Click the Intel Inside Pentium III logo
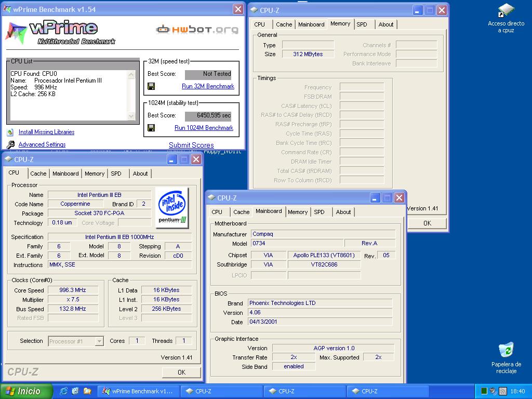 coord(172,207)
